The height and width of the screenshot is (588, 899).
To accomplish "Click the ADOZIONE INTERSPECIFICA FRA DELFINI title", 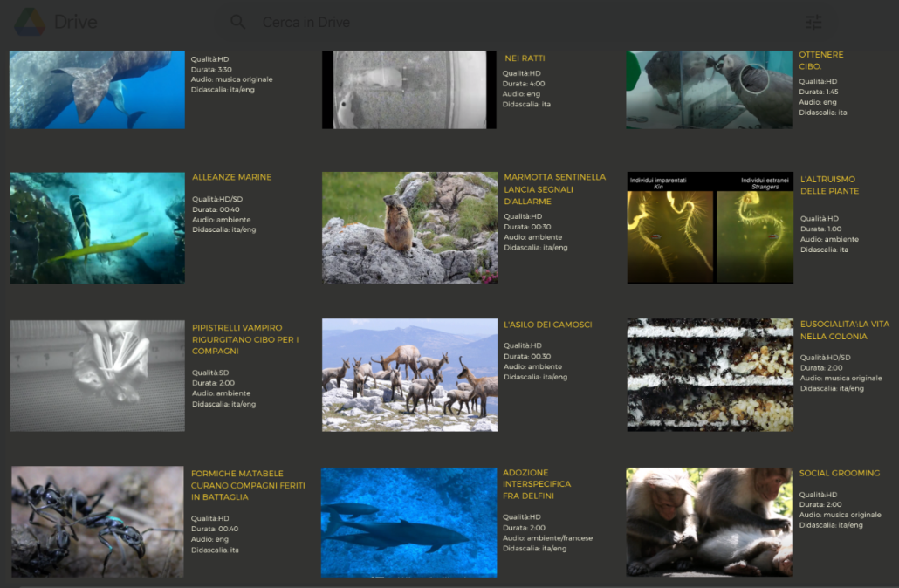I will tap(537, 484).
